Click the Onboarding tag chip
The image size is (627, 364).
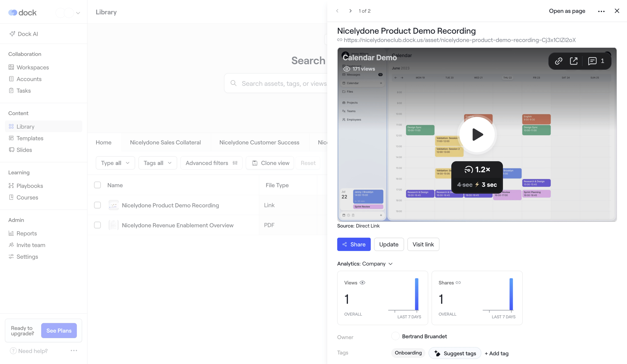[408, 353]
